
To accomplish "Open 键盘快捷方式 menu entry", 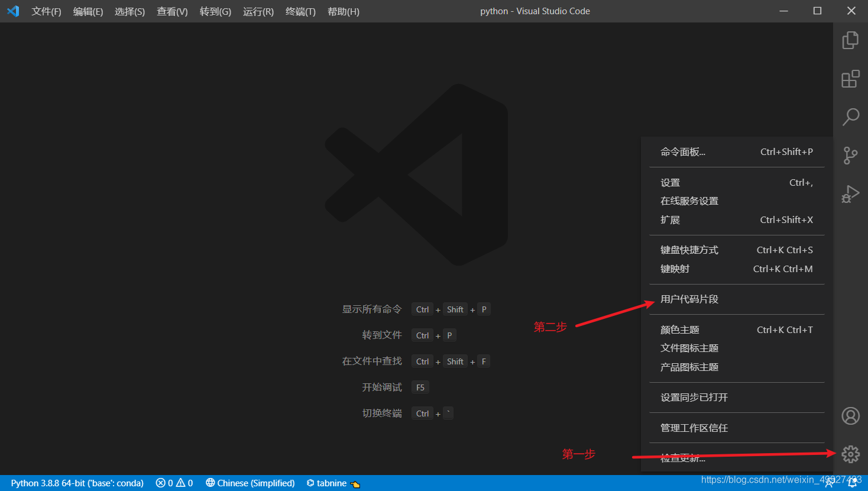I will (x=737, y=250).
